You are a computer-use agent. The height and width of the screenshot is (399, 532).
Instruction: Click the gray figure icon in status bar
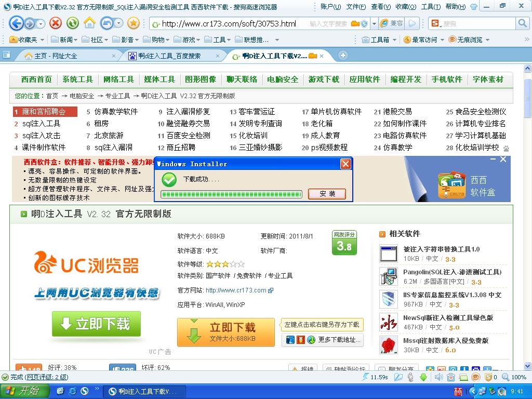coord(410,377)
